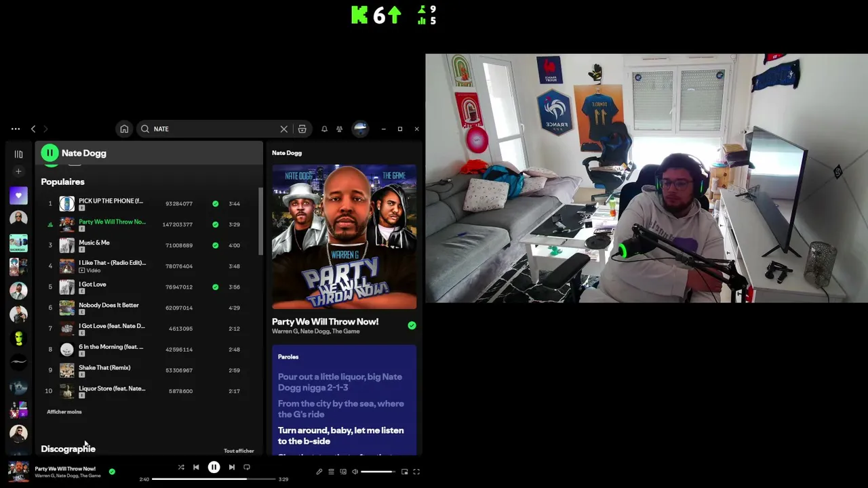This screenshot has width=868, height=488.
Task: Toggle saved check for I Got Love
Action: point(215,287)
